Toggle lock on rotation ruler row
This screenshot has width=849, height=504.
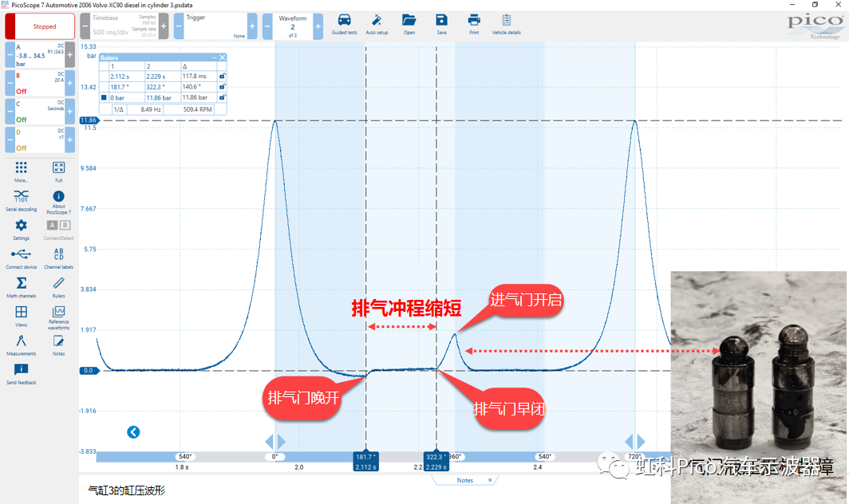222,87
